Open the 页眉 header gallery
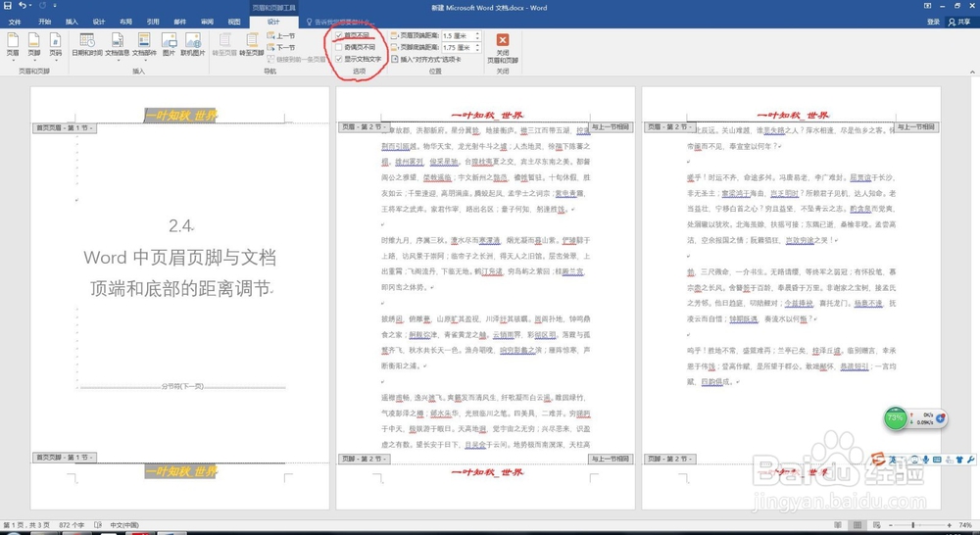980x535 pixels. (x=13, y=46)
